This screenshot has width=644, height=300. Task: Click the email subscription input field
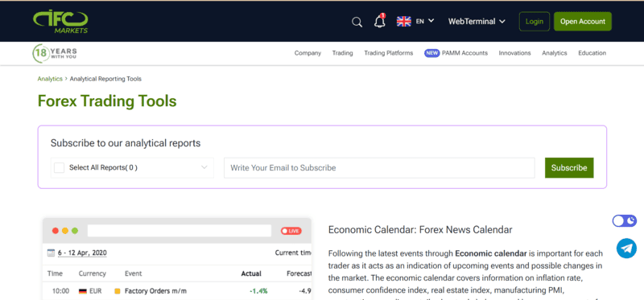[379, 168]
